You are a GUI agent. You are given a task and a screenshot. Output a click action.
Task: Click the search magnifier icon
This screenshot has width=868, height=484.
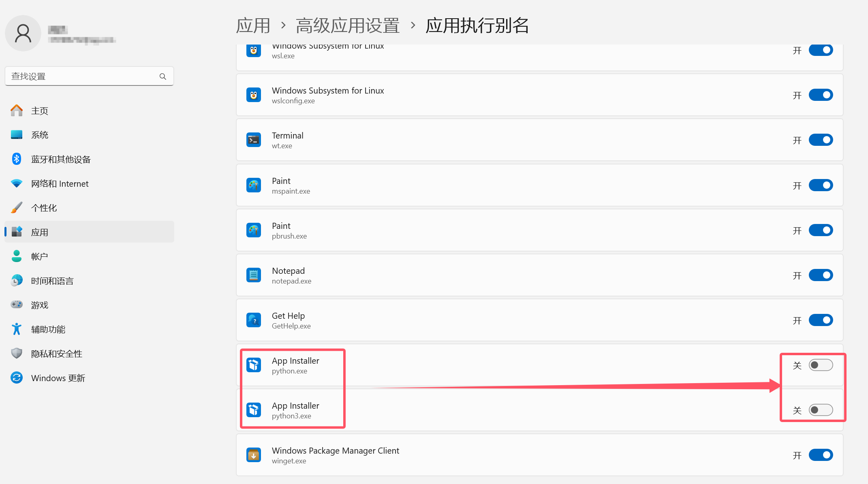pyautogui.click(x=163, y=77)
